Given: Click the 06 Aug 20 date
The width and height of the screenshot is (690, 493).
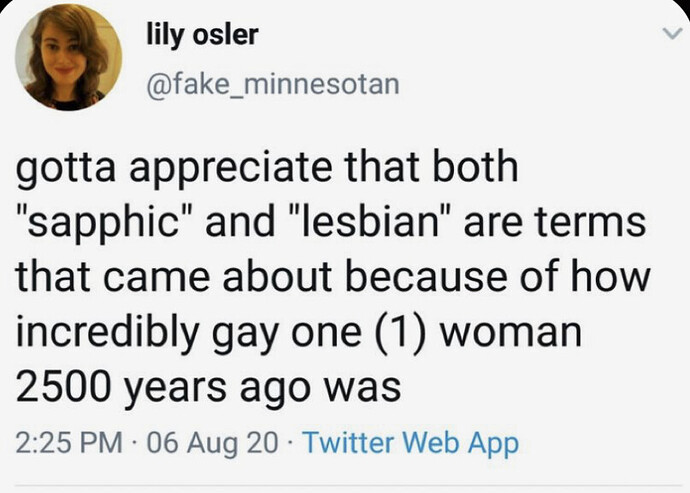Looking at the screenshot, I should 213,443.
